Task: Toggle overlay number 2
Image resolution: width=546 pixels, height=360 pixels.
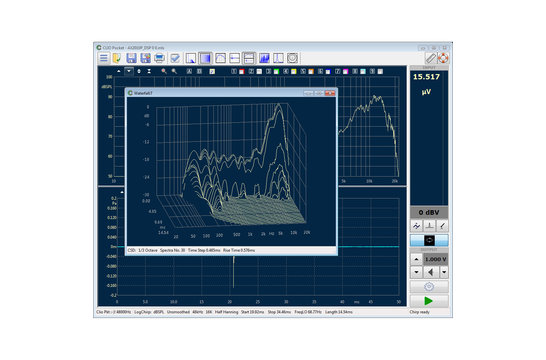Action: point(251,71)
